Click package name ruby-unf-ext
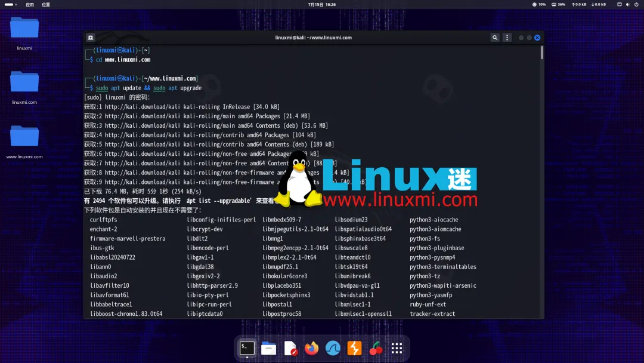The height and width of the screenshot is (363, 644). [x=428, y=304]
